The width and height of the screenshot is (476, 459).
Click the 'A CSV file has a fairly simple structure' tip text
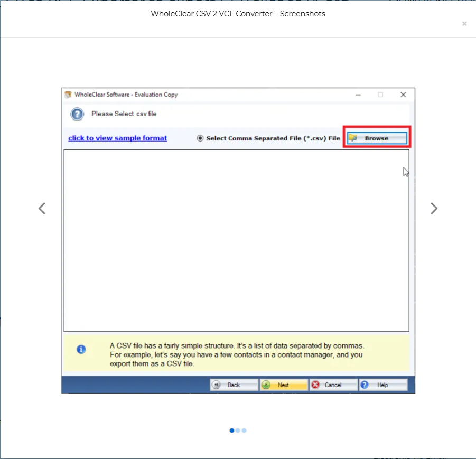pyautogui.click(x=237, y=354)
